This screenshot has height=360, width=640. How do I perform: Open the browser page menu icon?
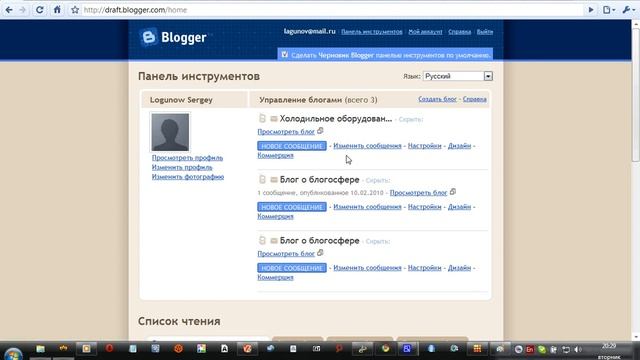pos(609,10)
